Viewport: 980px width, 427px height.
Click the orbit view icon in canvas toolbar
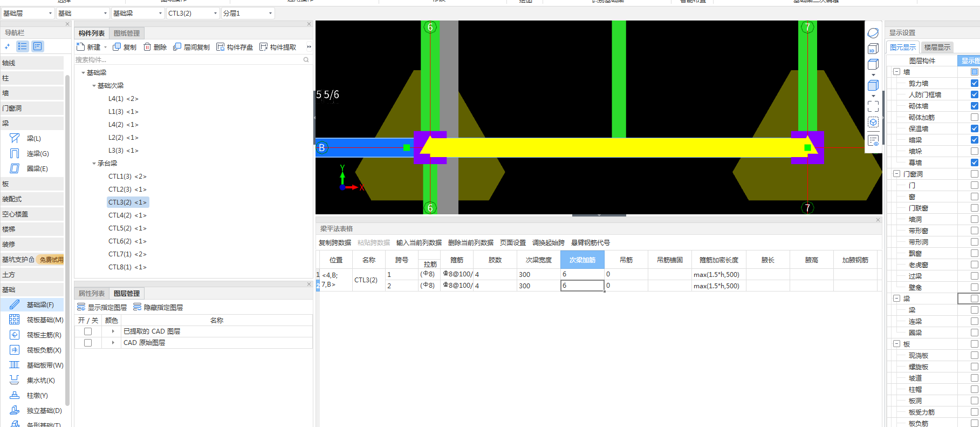(x=873, y=33)
